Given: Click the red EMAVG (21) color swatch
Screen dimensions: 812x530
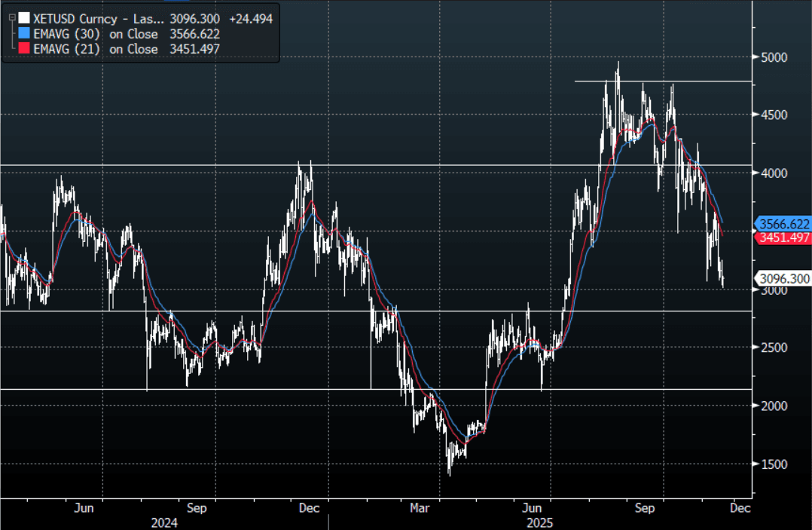Looking at the screenshot, I should click(x=25, y=49).
